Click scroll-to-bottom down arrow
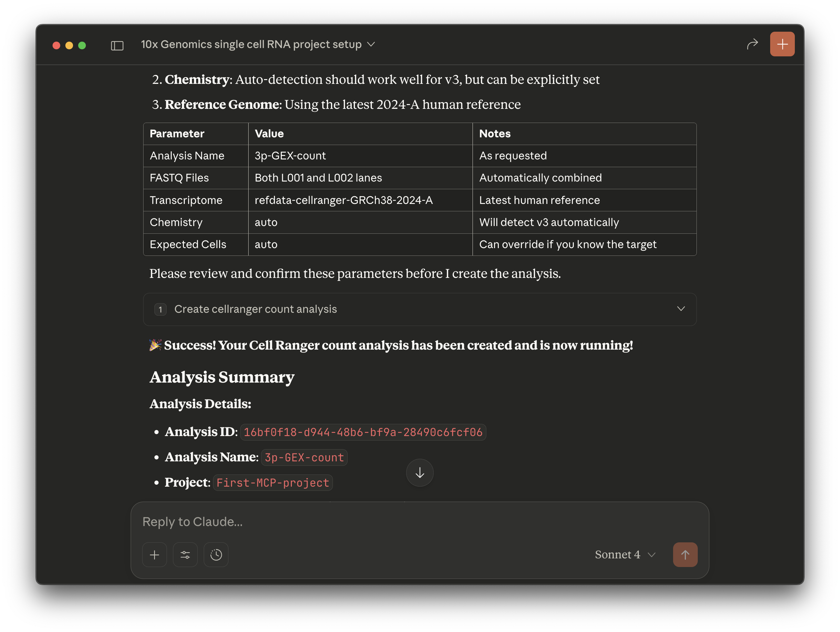840x632 pixels. tap(420, 473)
